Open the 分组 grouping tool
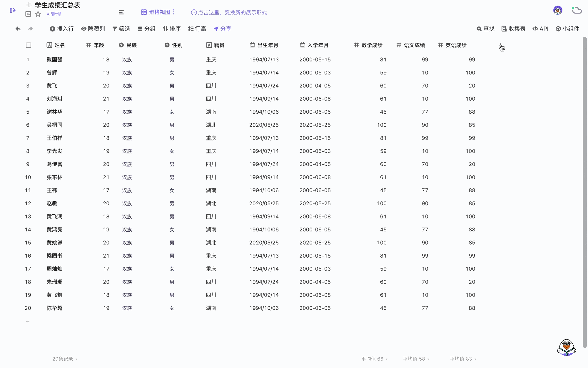Screen dimensions: 588x368 (x=146, y=29)
